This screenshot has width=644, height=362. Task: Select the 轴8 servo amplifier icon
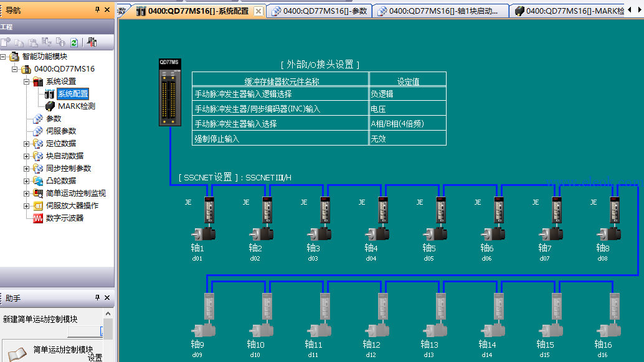click(x=615, y=210)
